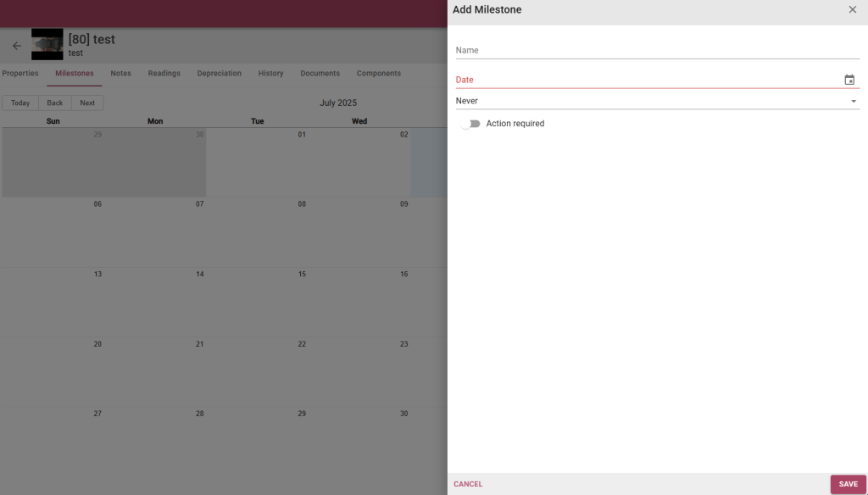
Task: Open the Documents tab
Action: pyautogui.click(x=320, y=73)
